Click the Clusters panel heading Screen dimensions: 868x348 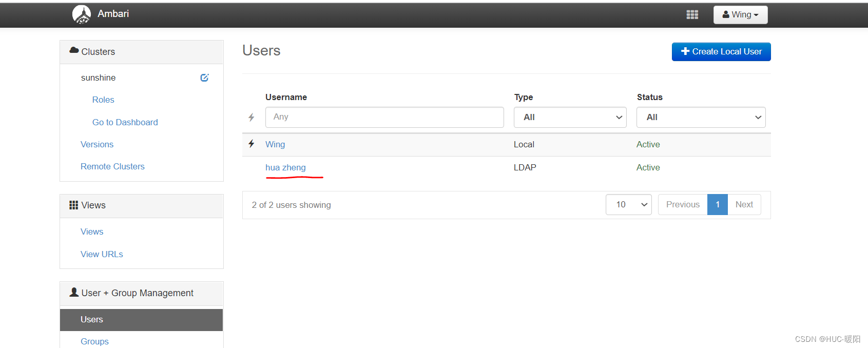click(98, 52)
